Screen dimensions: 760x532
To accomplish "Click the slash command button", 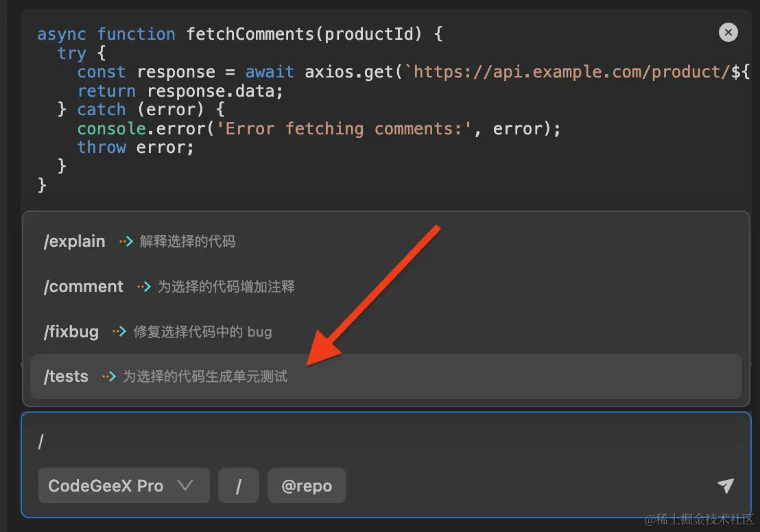I will pos(239,485).
